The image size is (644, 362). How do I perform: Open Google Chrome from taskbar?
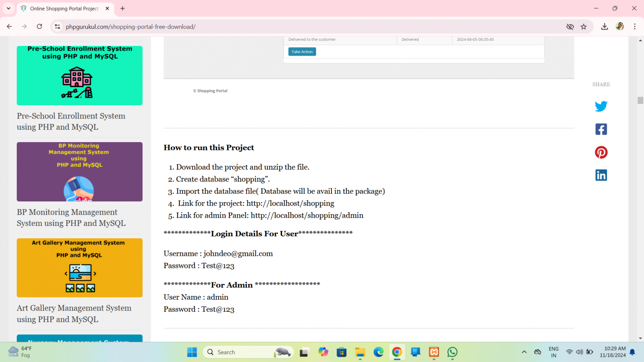click(397, 352)
